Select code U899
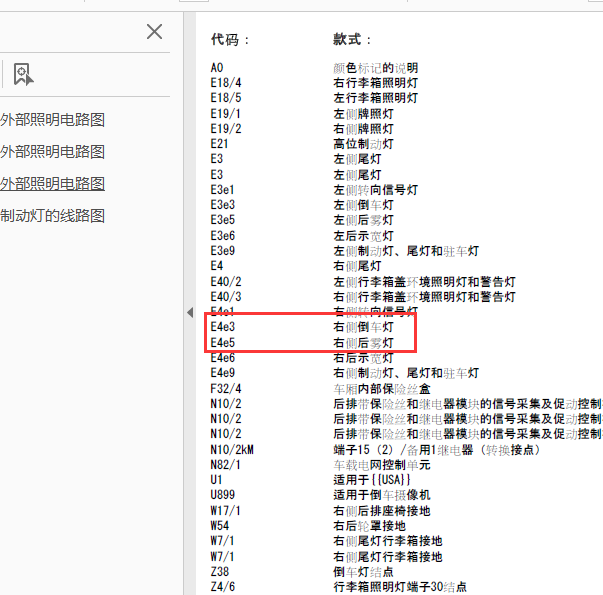Screen dimensions: 603x595 [x=222, y=495]
